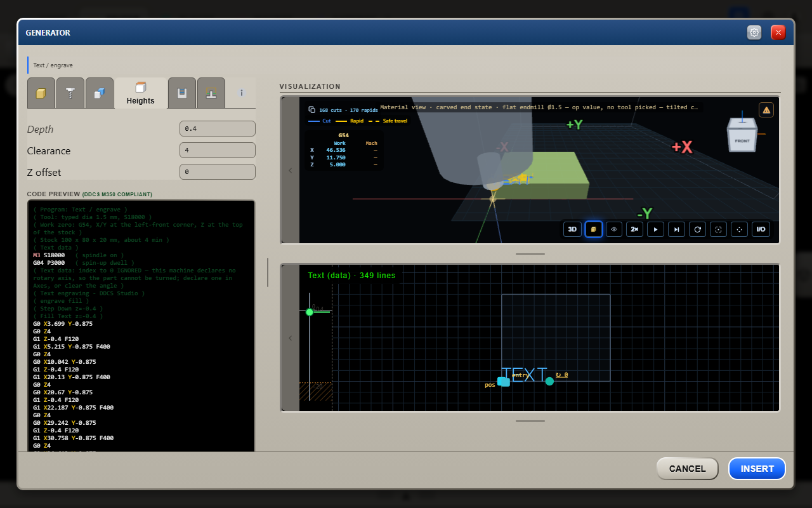Collapse the 2D text preview side chevron
The height and width of the screenshot is (508, 812).
290,338
